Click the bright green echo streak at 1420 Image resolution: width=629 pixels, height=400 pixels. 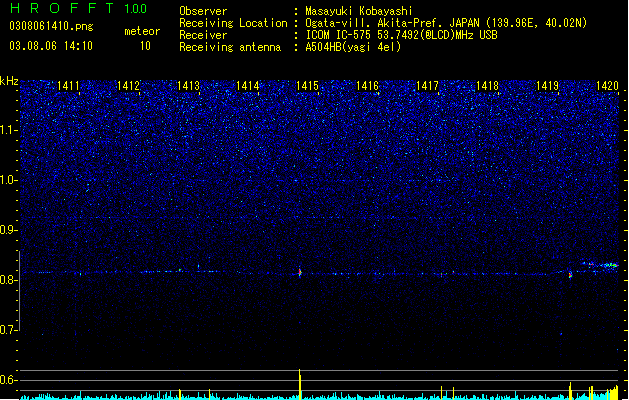tap(609, 265)
